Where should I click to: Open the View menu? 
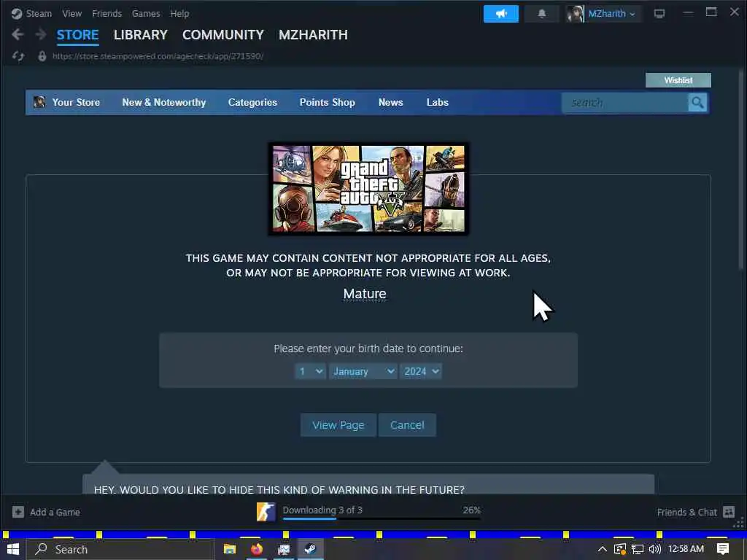click(x=72, y=13)
